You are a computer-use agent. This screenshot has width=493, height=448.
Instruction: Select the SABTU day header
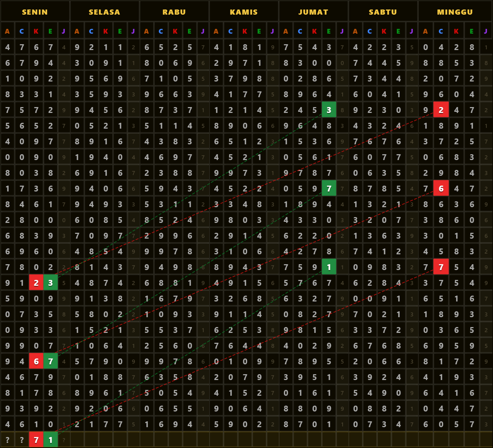click(x=383, y=12)
